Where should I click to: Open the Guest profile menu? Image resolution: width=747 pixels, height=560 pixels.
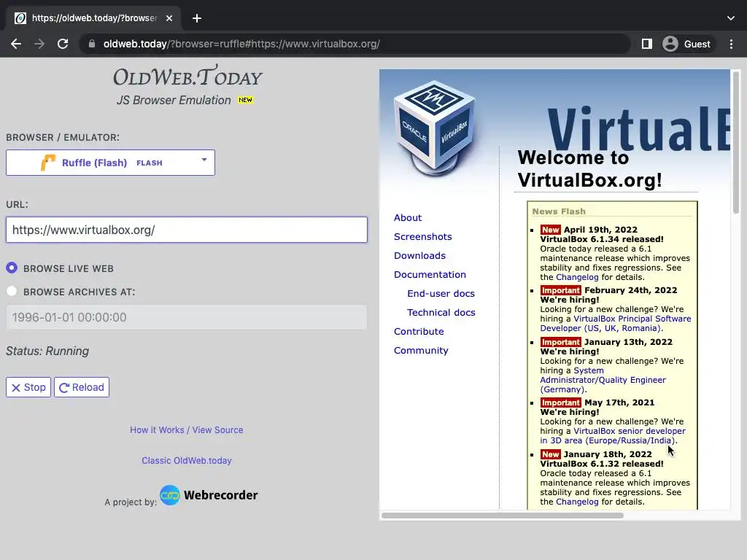(687, 44)
